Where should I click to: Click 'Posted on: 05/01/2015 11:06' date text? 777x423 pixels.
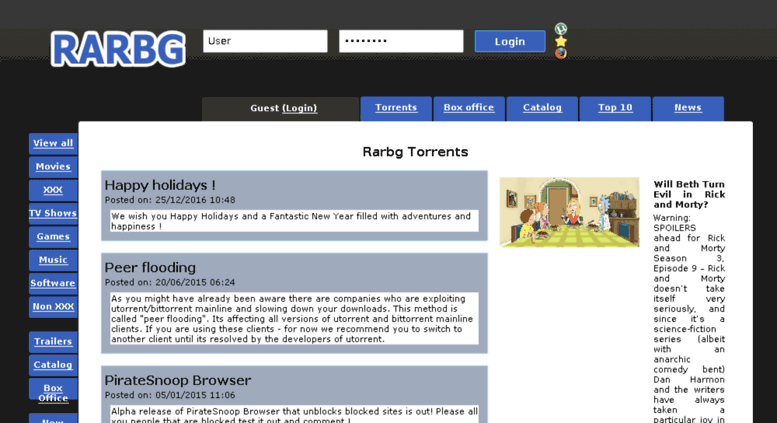coord(170,395)
